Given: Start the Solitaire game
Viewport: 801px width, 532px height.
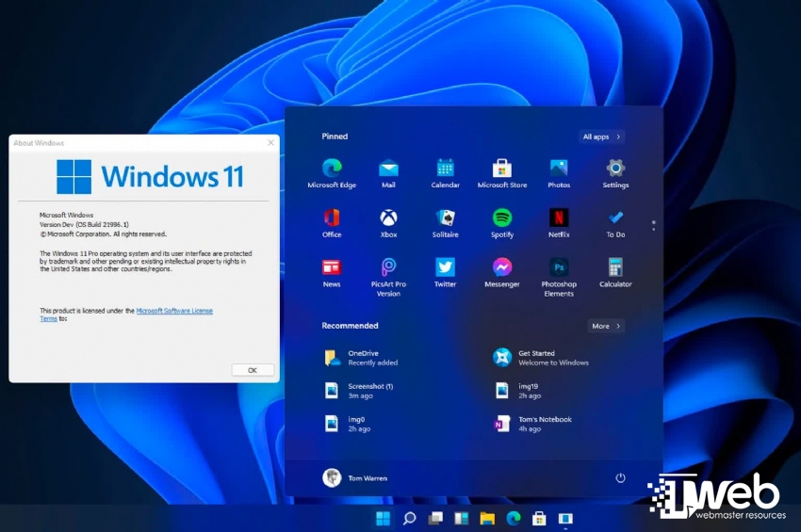Looking at the screenshot, I should [445, 223].
